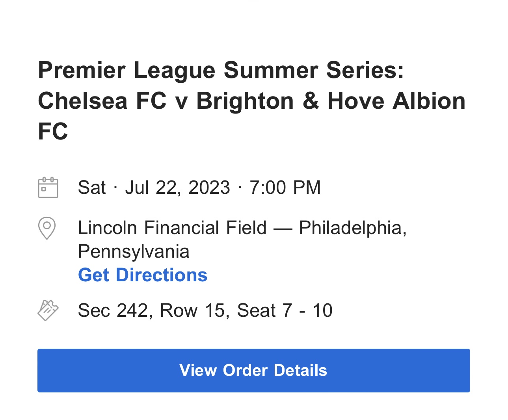This screenshot has height=420, width=508.
Task: Click the '7:00 PM' start time
Action: click(x=285, y=188)
